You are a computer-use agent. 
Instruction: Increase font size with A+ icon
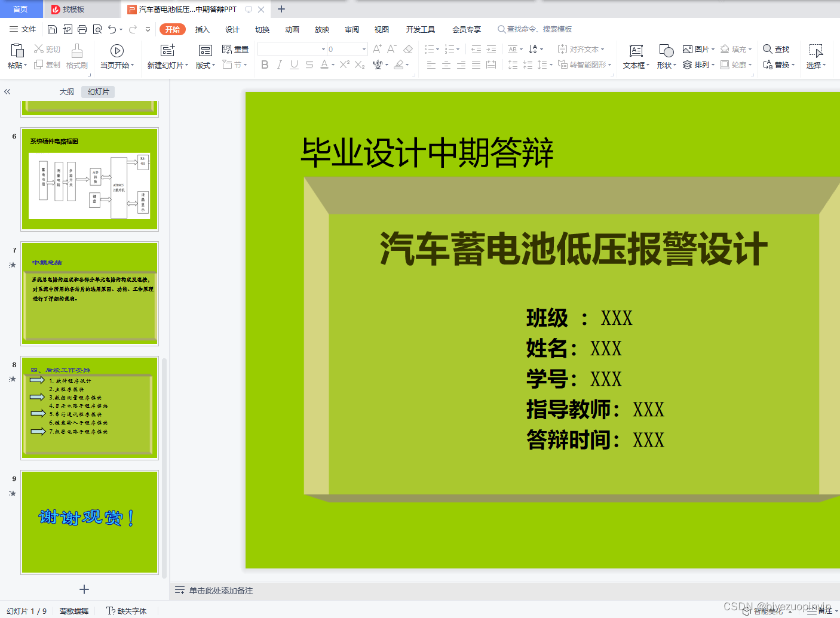(x=377, y=49)
